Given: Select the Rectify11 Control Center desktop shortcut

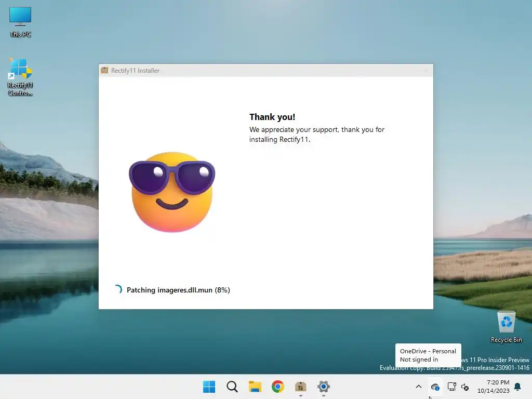Looking at the screenshot, I should tap(20, 77).
